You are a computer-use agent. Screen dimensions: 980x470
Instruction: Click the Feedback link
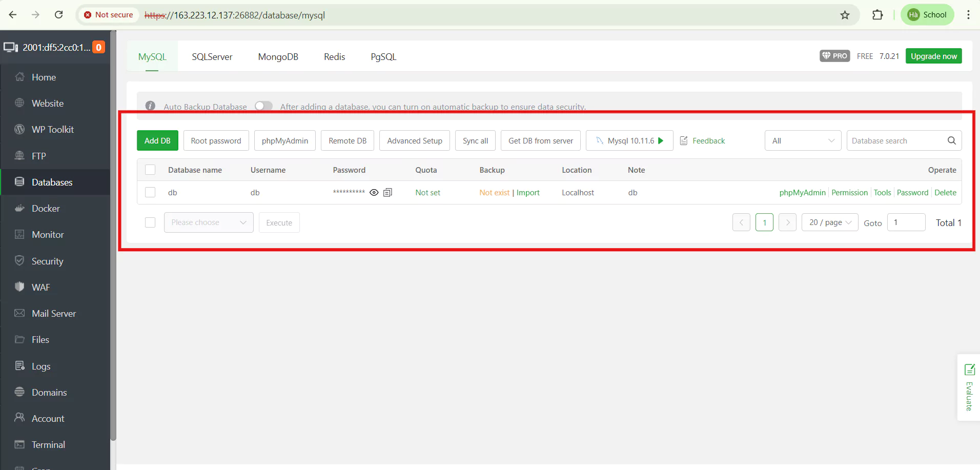pyautogui.click(x=708, y=140)
